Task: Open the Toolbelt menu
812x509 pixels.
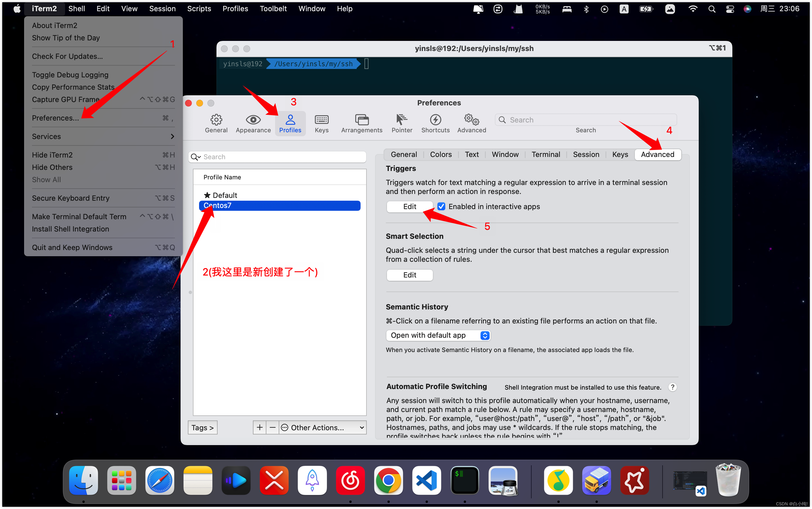Action: click(273, 9)
